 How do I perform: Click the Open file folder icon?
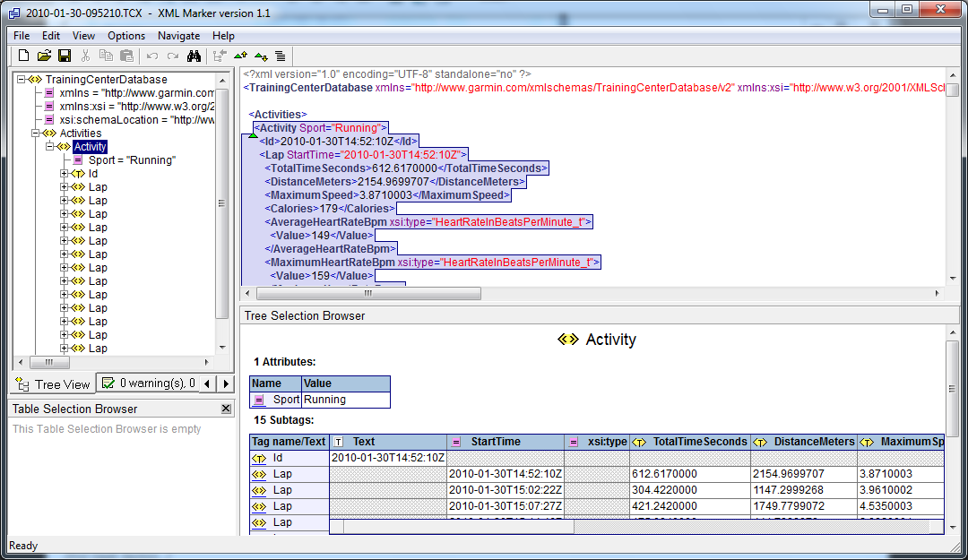[44, 56]
